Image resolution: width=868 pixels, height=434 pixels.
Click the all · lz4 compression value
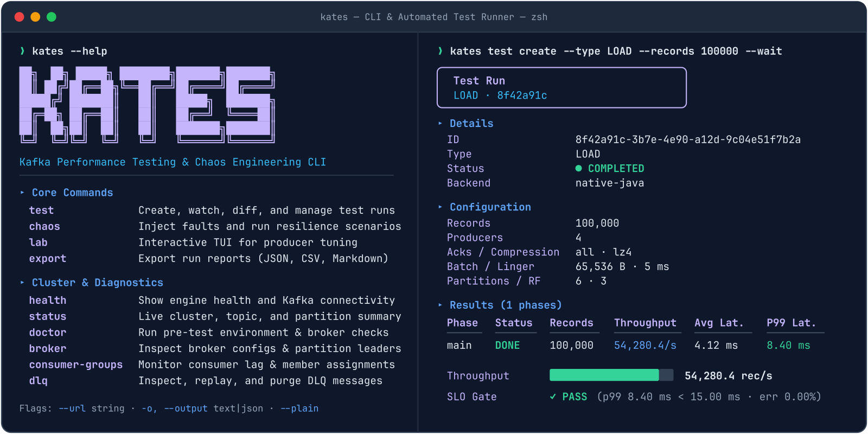tap(603, 252)
